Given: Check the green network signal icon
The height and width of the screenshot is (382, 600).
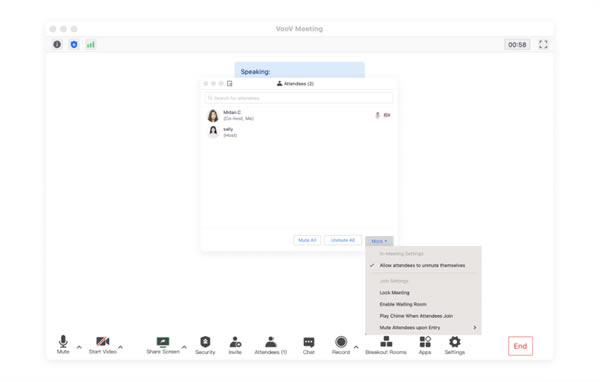Looking at the screenshot, I should [91, 44].
